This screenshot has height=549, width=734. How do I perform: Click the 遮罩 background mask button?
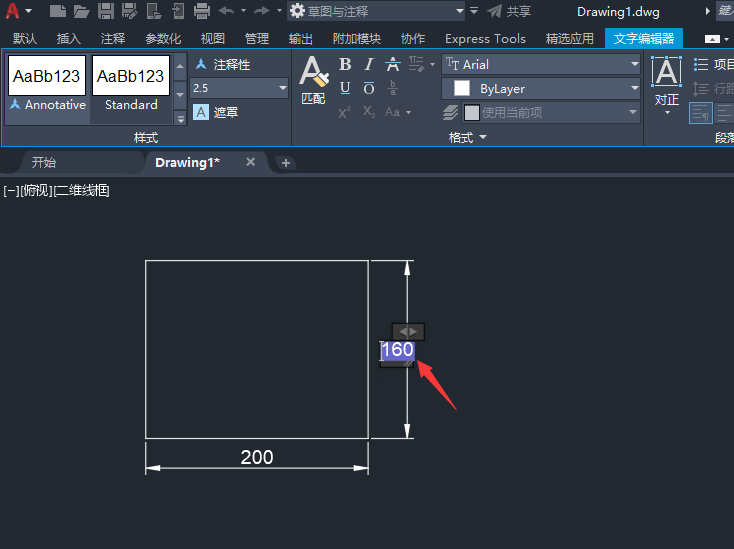[216, 112]
